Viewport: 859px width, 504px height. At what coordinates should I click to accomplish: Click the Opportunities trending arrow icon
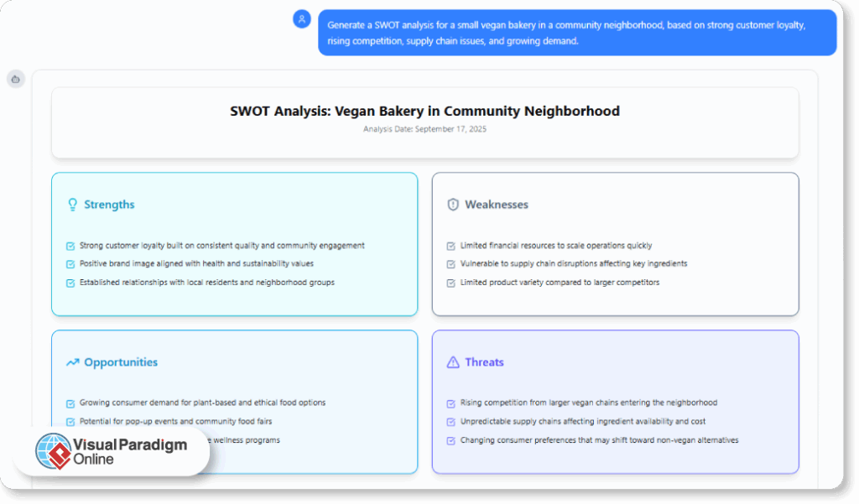tap(72, 362)
